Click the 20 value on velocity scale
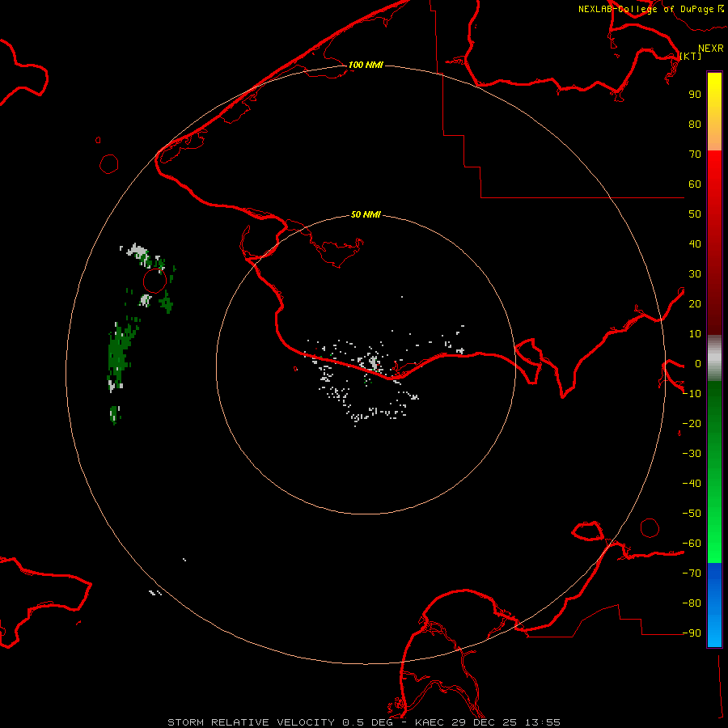Image resolution: width=728 pixels, height=728 pixels. coord(695,303)
